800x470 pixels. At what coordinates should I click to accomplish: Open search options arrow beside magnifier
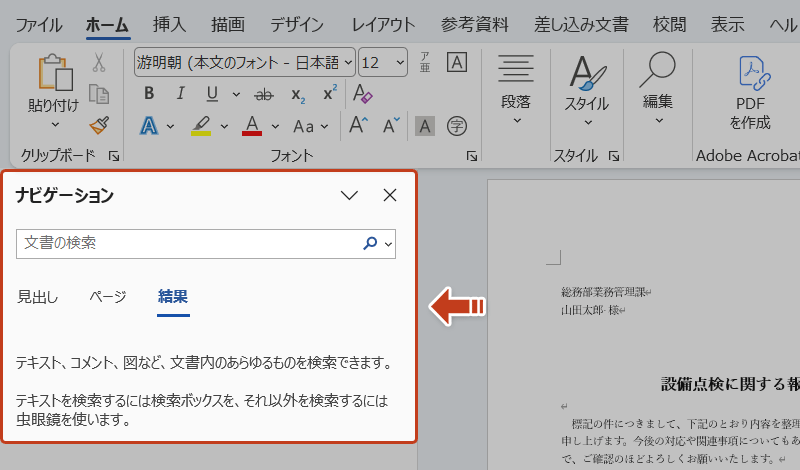tap(389, 244)
